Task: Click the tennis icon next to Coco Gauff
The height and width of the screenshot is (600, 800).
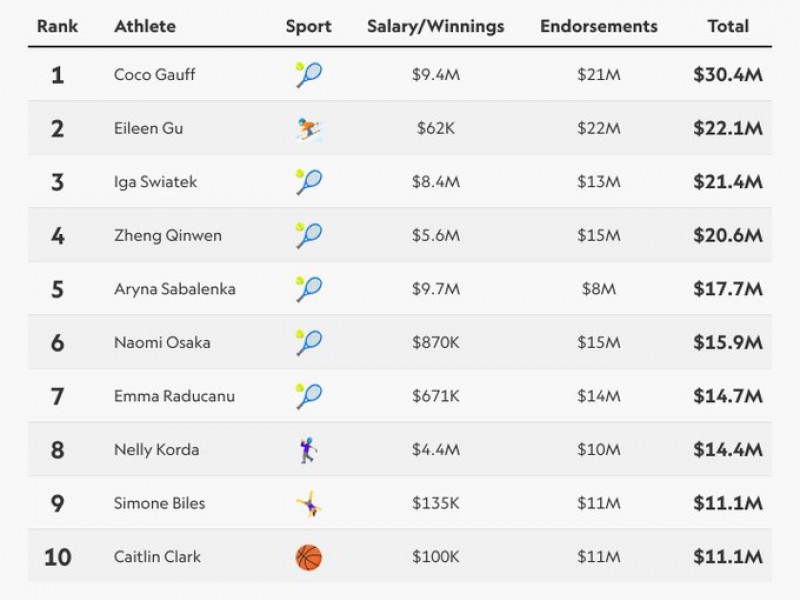Action: [x=308, y=75]
